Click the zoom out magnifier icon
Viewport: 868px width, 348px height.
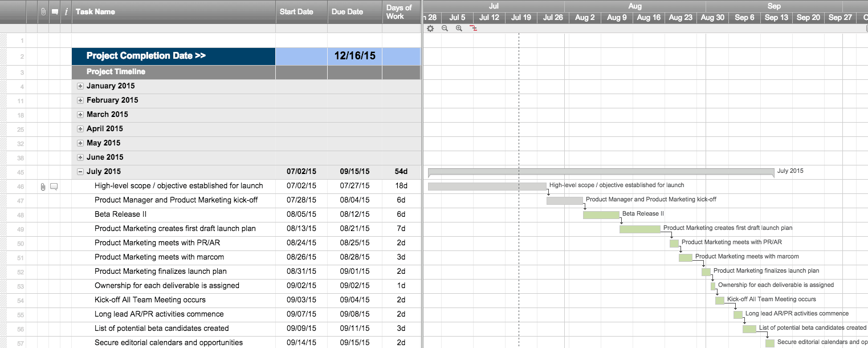(445, 29)
